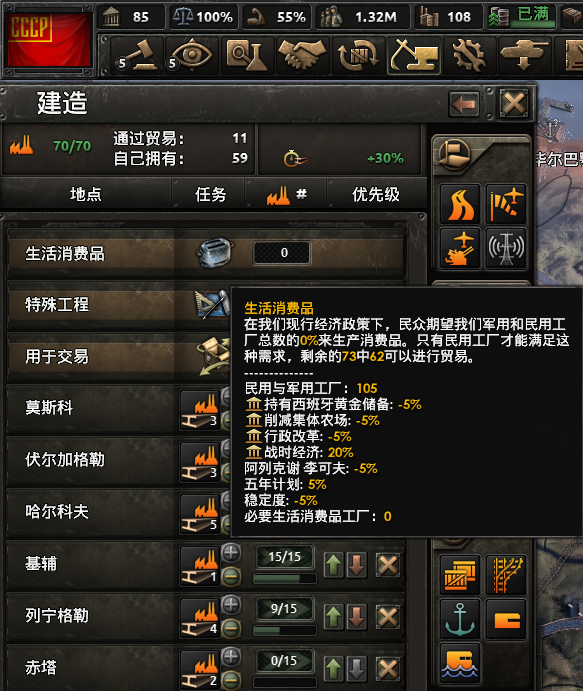Select the railway building icon
Screen dimensions: 583x691
point(506,575)
